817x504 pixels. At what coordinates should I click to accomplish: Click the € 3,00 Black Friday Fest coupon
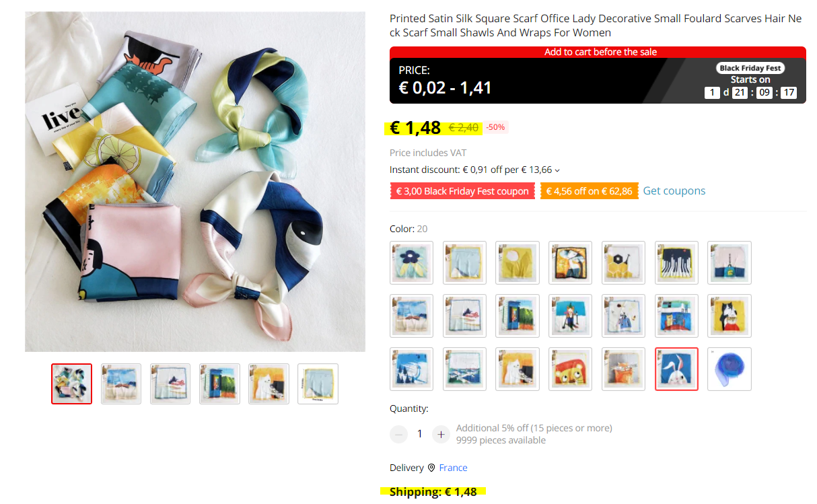click(x=463, y=191)
